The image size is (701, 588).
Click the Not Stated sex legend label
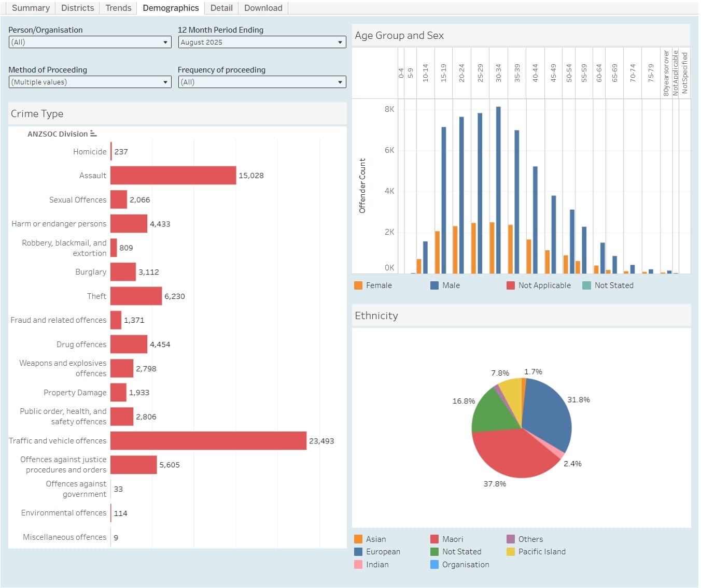(x=613, y=285)
